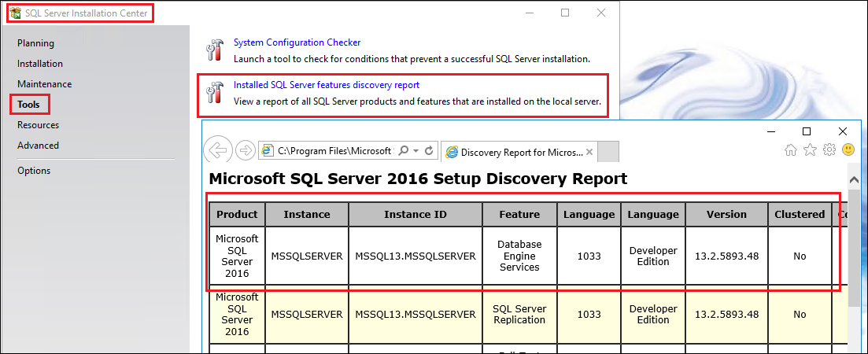The height and width of the screenshot is (354, 868).
Task: Refresh the Discovery Report page
Action: [428, 150]
